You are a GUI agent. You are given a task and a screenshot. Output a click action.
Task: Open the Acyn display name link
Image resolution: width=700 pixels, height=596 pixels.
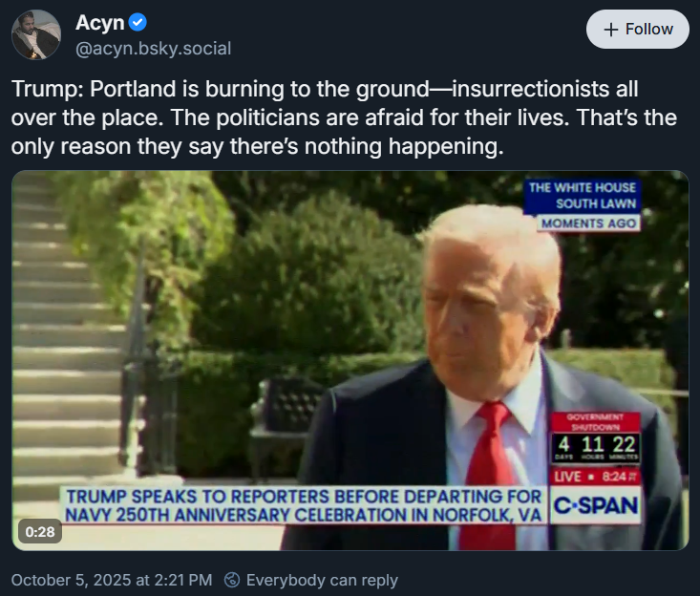point(99,23)
